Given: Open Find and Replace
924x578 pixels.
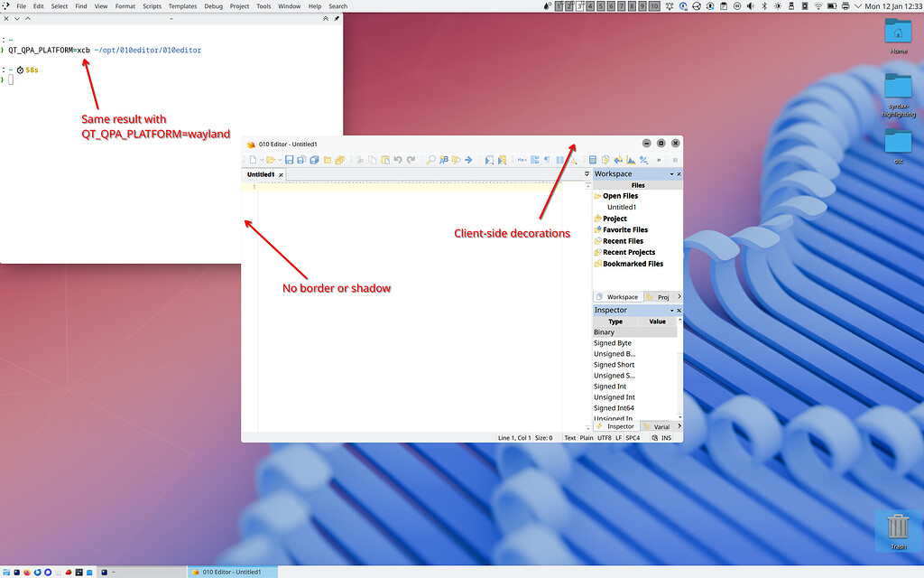Looking at the screenshot, I should click(444, 160).
